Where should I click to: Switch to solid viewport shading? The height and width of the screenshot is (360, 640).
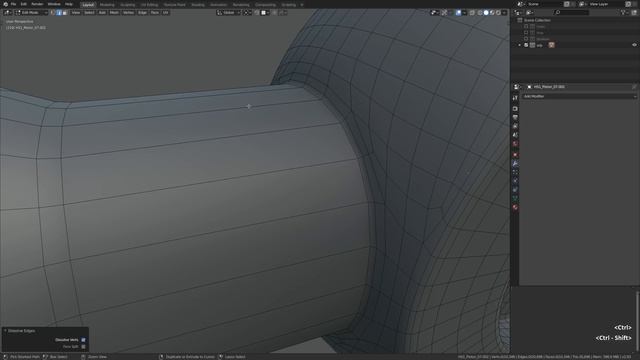(x=486, y=13)
